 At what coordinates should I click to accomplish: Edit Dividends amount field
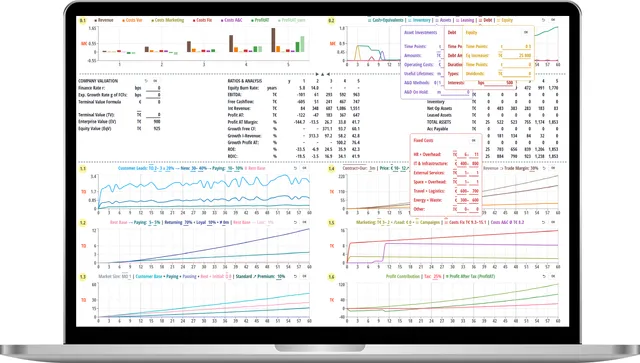click(516, 74)
